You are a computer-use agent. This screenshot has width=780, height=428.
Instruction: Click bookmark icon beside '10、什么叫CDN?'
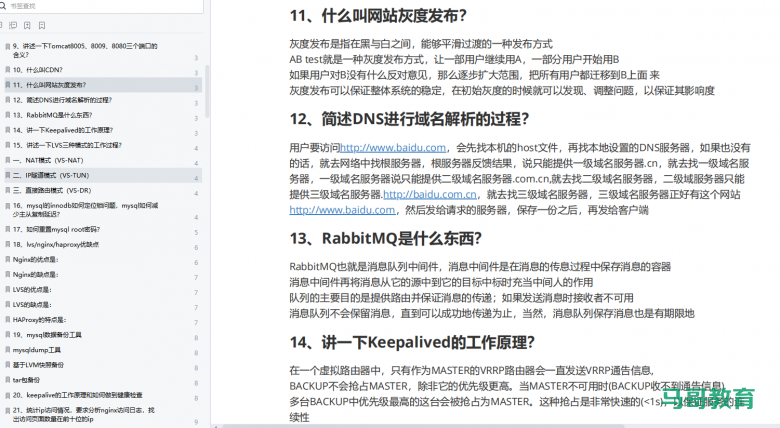[6, 70]
